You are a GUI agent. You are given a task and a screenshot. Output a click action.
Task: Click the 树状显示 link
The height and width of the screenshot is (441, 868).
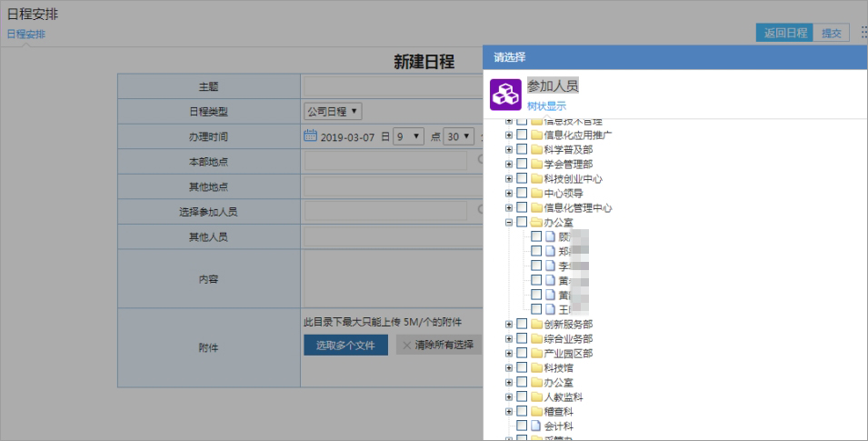[546, 105]
